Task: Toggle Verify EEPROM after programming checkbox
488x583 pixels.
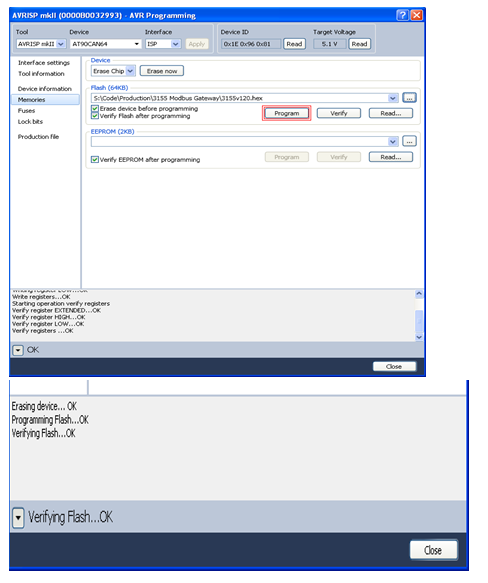Action: click(x=95, y=160)
